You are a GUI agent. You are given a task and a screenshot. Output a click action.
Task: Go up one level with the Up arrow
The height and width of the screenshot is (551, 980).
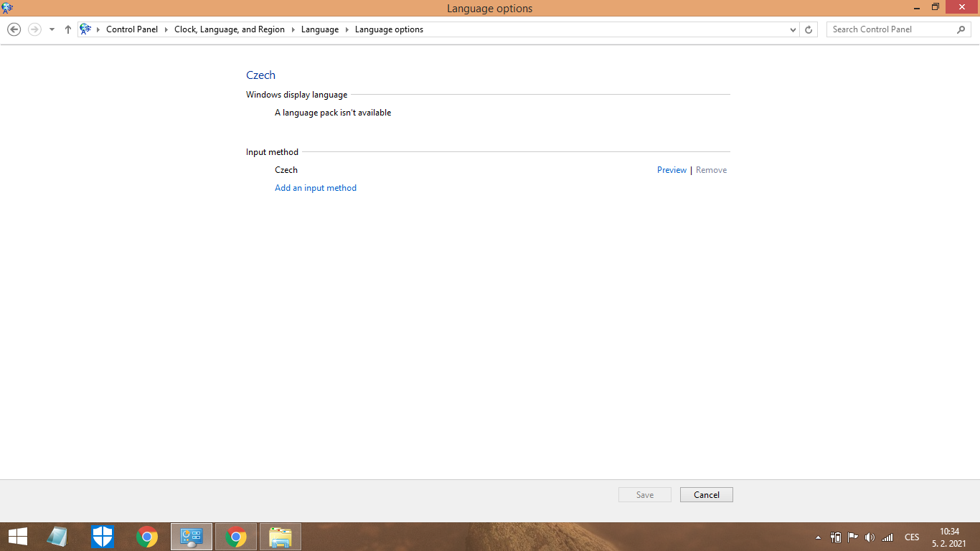coord(68,29)
